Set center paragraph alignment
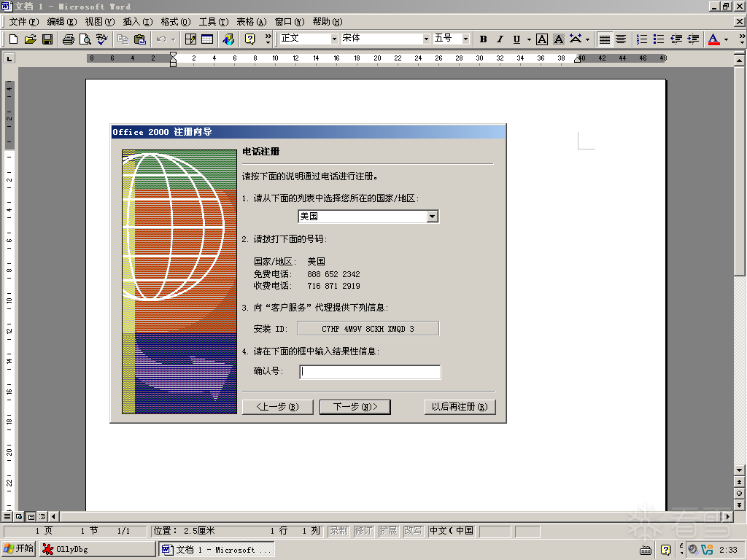Screen dimensions: 747x560 coord(621,39)
